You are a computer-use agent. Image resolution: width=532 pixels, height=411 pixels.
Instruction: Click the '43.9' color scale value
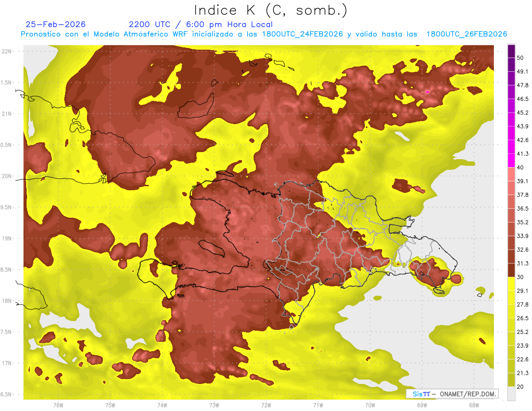[x=523, y=126]
